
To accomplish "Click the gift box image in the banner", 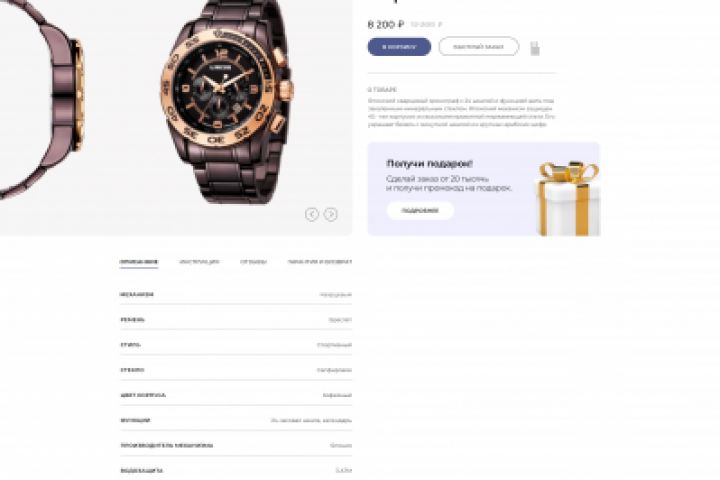I will pyautogui.click(x=568, y=198).
